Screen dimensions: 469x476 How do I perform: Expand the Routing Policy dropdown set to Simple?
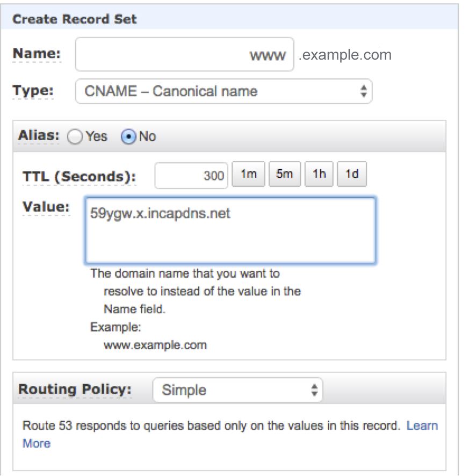pyautogui.click(x=237, y=390)
